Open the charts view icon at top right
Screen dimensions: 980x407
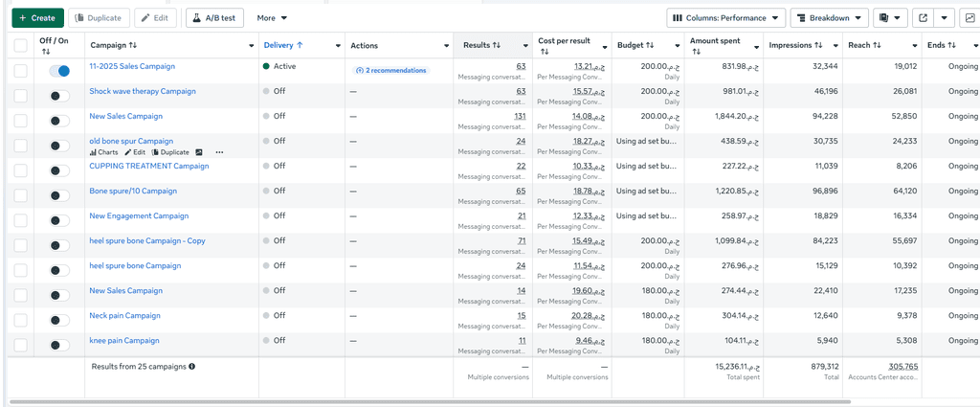coord(969,17)
